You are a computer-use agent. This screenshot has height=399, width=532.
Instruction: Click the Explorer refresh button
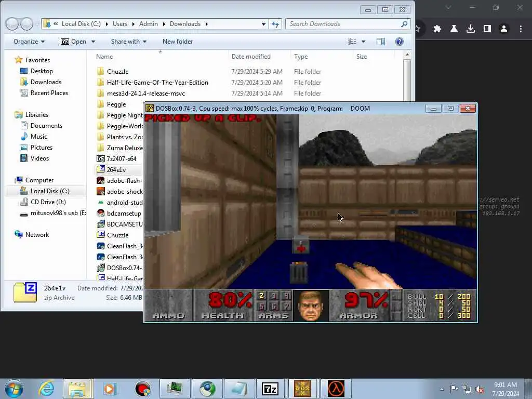[x=275, y=24]
